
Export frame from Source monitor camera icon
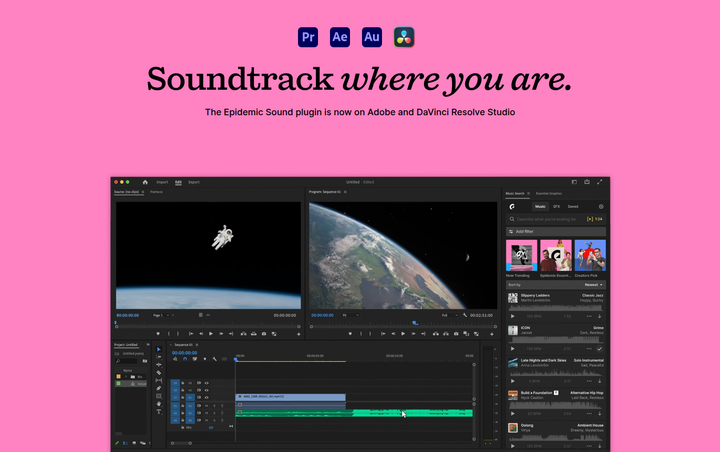point(264,333)
